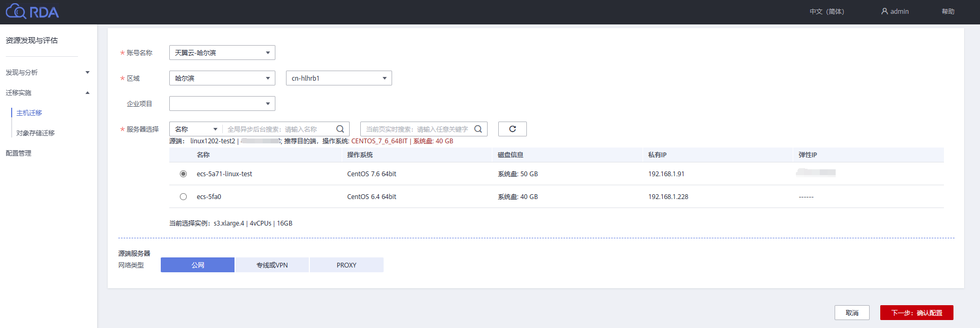Click 下一步：确认配置 button
This screenshot has width=980, height=328.
[x=916, y=313]
